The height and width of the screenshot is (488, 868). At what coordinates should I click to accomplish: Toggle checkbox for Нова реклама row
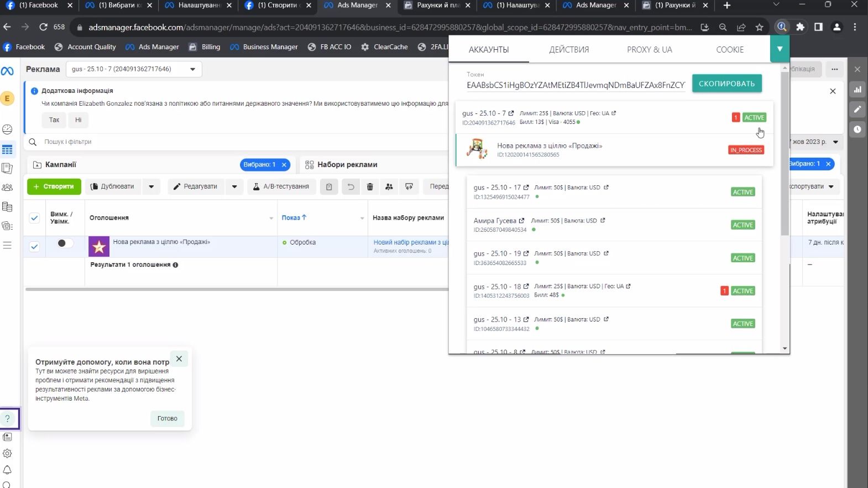point(34,247)
